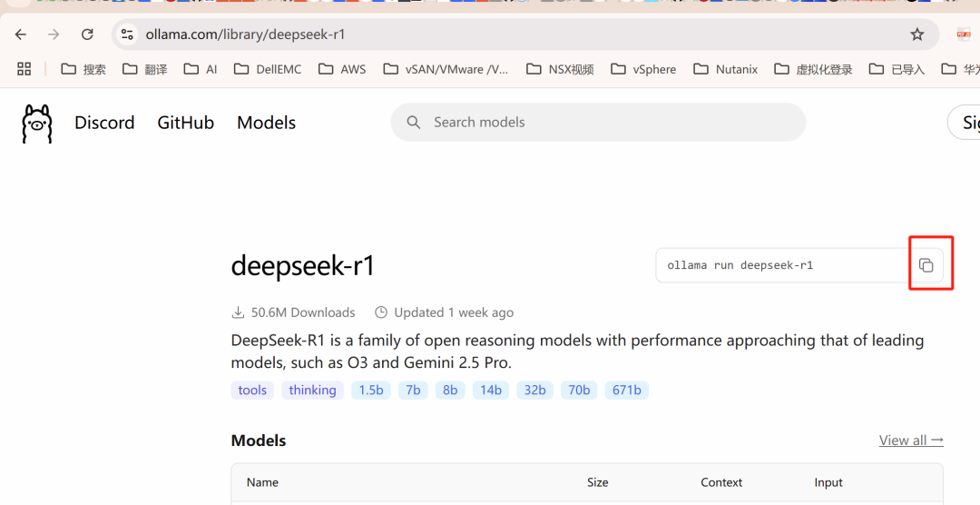The width and height of the screenshot is (980, 505).
Task: Select the 32b model size tag
Action: [534, 390]
